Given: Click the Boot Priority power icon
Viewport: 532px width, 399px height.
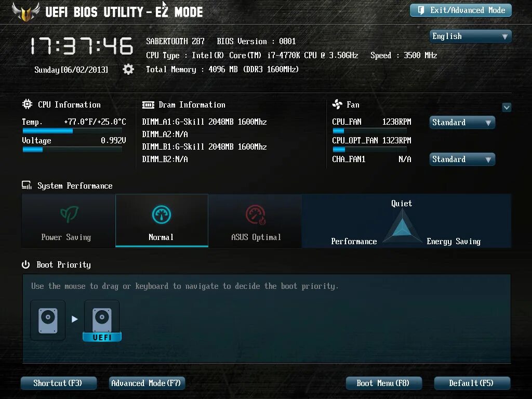Looking at the screenshot, I should (x=25, y=264).
